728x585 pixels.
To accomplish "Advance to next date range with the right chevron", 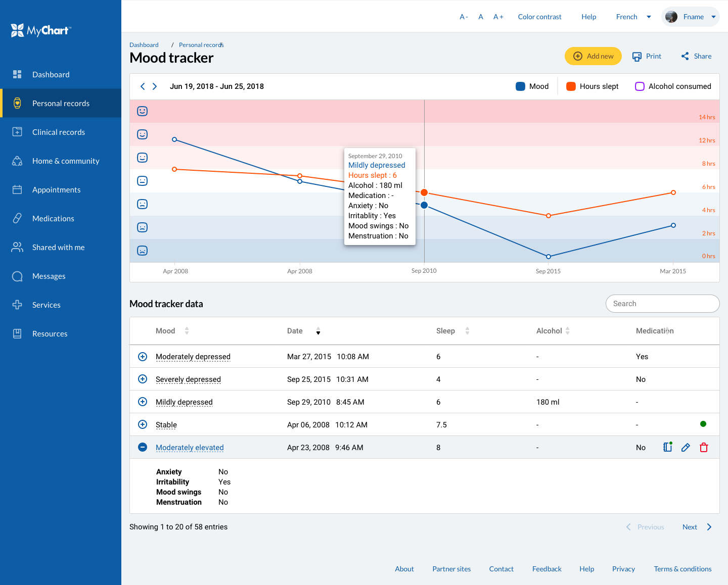I will [x=155, y=86].
